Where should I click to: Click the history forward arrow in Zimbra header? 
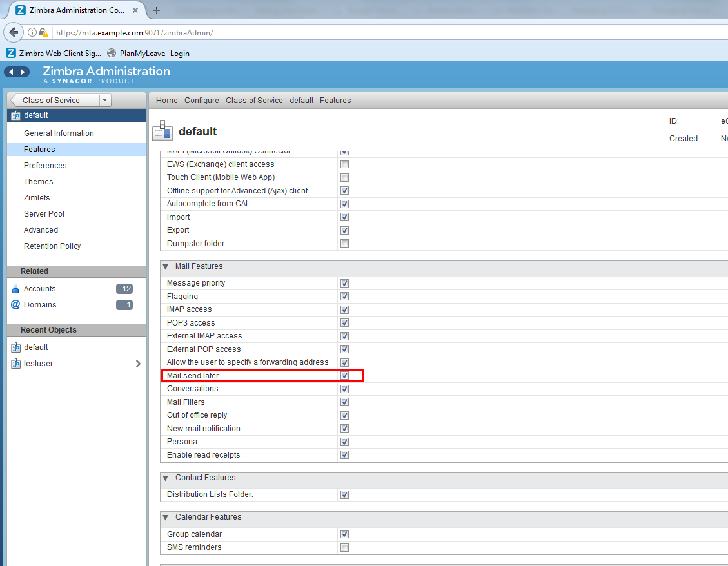[23, 72]
